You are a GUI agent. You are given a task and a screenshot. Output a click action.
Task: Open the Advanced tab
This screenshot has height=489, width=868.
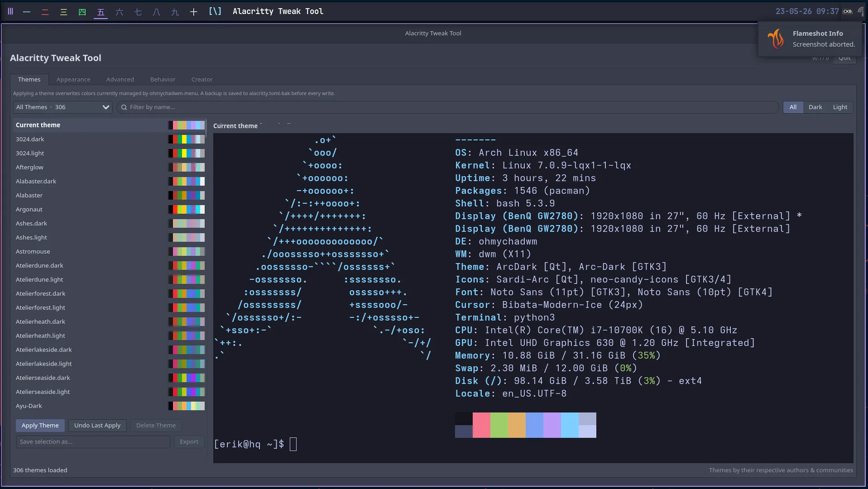tap(120, 79)
